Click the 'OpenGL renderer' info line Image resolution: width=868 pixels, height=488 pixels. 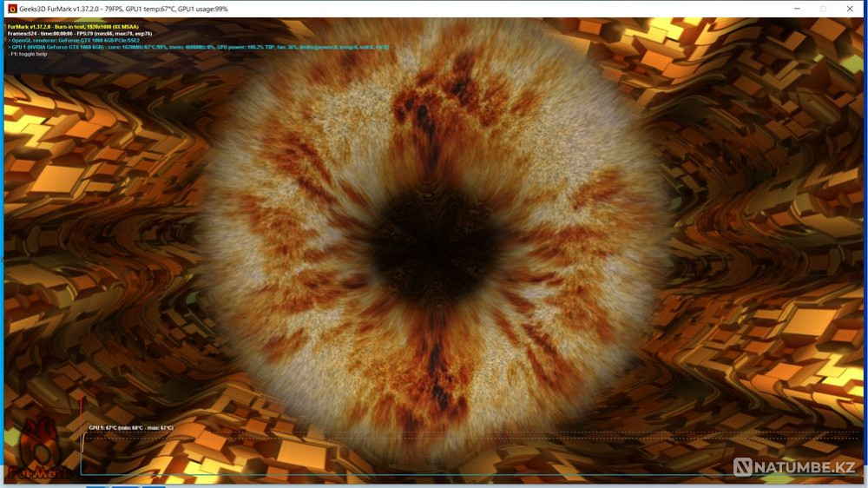pyautogui.click(x=74, y=41)
